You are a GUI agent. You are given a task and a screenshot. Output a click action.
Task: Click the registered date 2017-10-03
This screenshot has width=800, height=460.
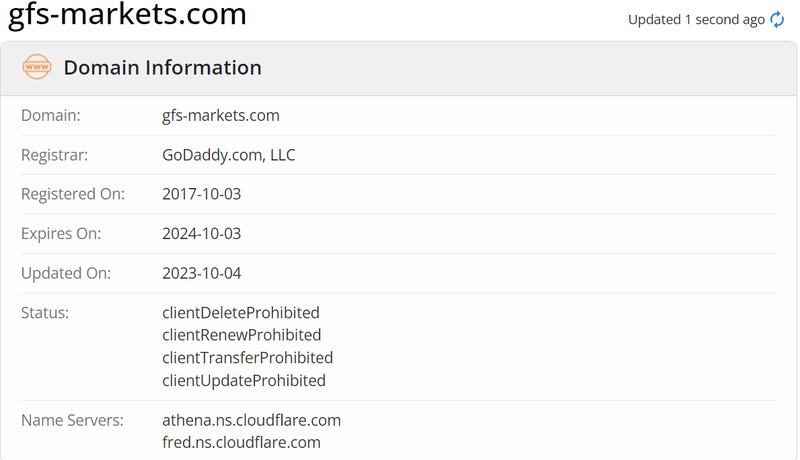(x=202, y=194)
